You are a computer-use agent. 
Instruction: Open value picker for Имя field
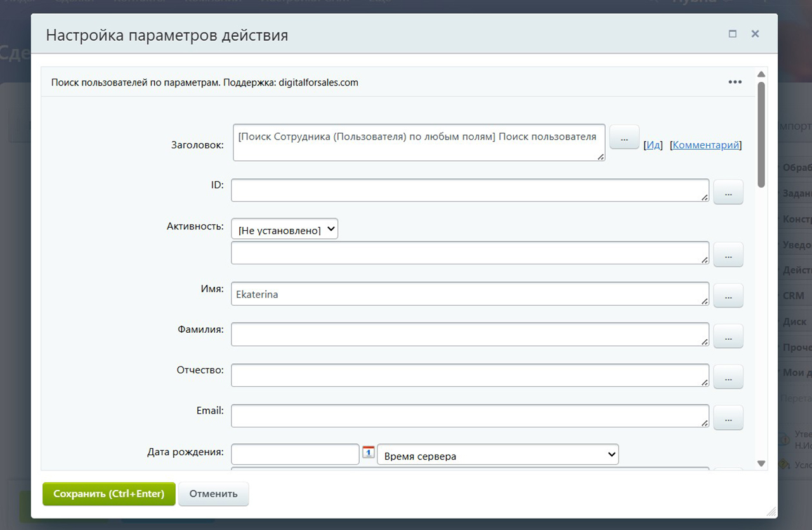click(728, 295)
